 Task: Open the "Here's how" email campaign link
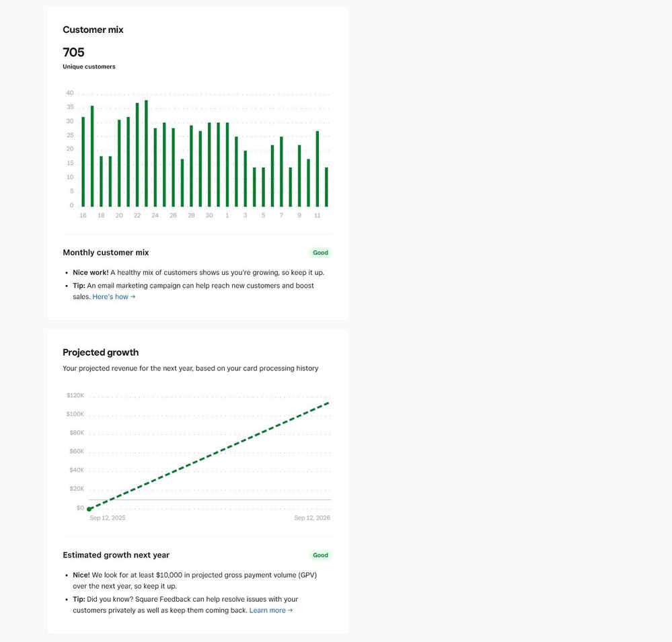(x=110, y=296)
